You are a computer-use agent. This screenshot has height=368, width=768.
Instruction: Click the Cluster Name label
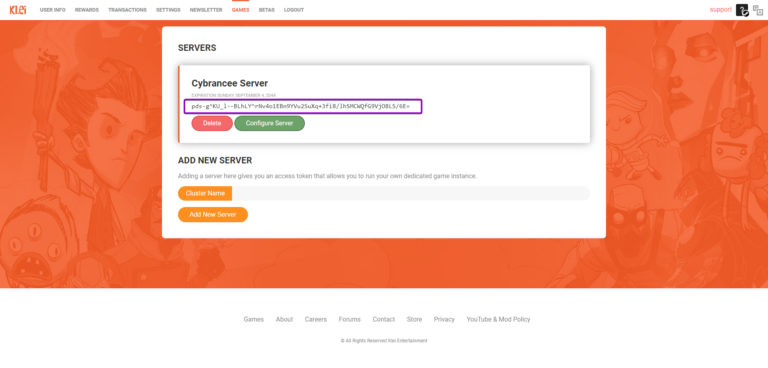coord(205,193)
